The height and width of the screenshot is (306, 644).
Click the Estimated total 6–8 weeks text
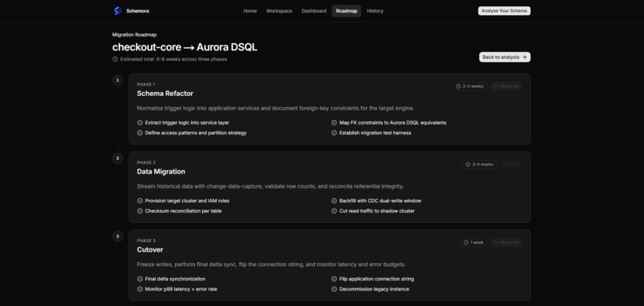[173, 59]
